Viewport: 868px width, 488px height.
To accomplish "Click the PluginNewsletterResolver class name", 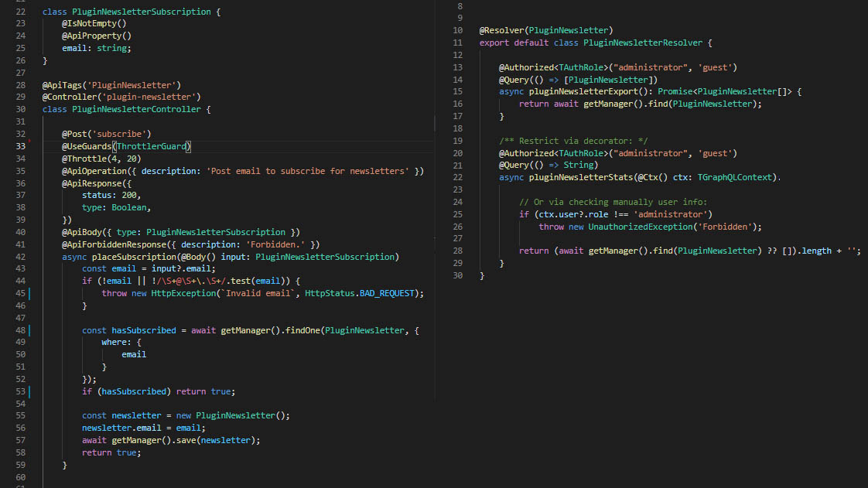I will coord(643,43).
